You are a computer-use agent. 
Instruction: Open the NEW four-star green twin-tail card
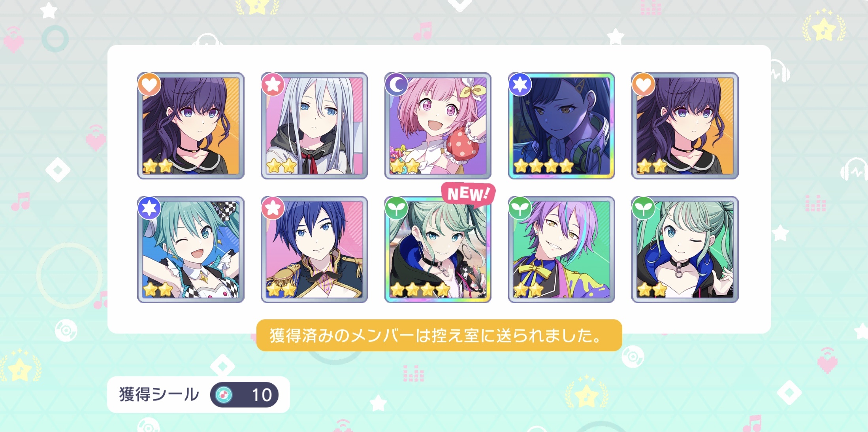coord(438,249)
